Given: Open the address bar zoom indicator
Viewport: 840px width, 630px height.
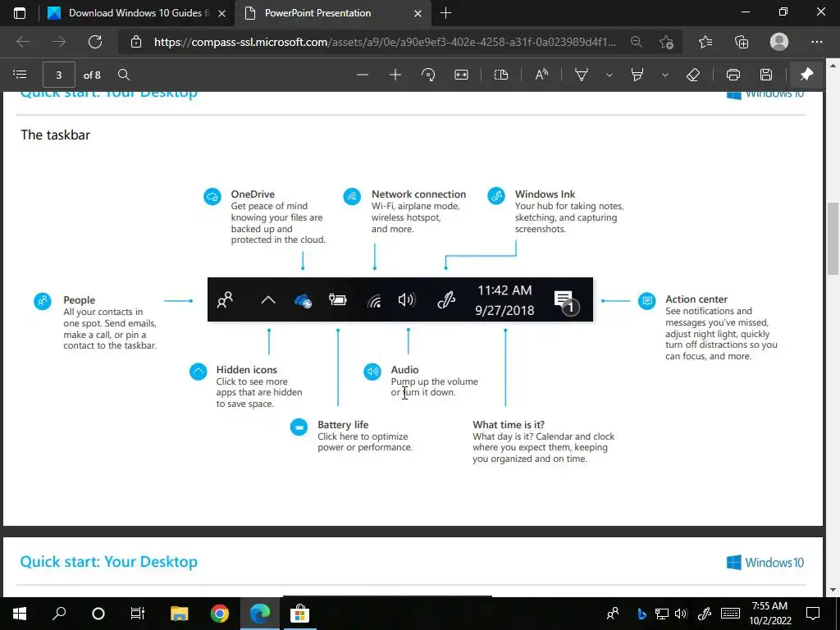Looking at the screenshot, I should click(636, 42).
